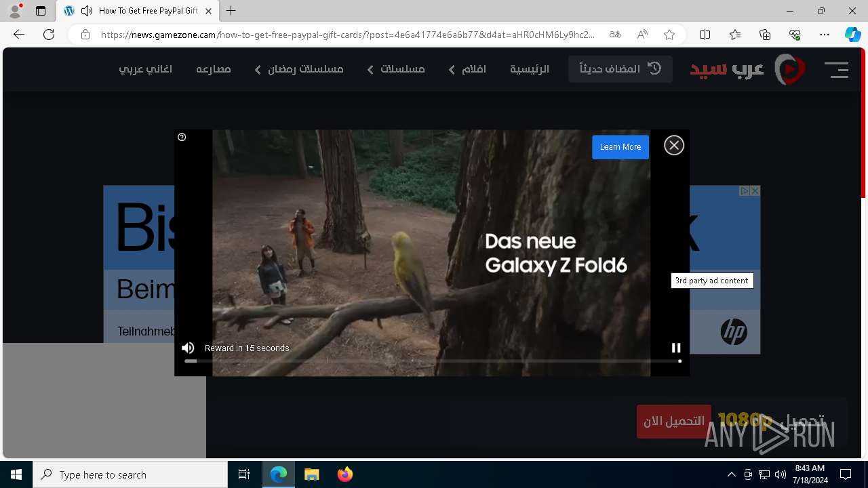Mute the tab via speaker icon
This screenshot has height=488, width=868.
coord(87,11)
